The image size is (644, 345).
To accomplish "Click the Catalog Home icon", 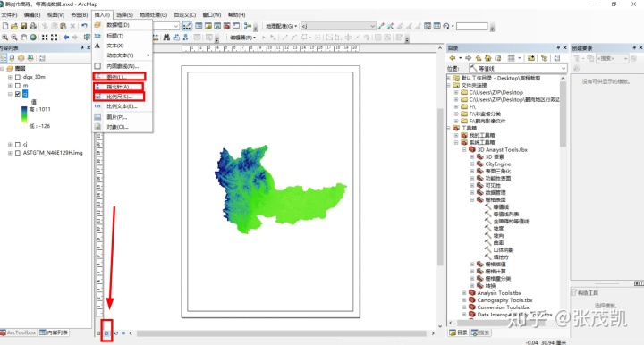I will click(x=488, y=58).
